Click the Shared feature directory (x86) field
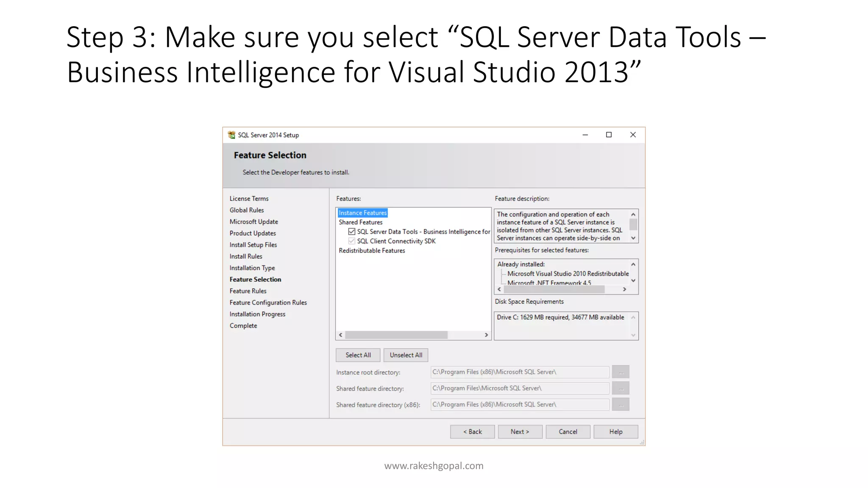The width and height of the screenshot is (868, 488). 520,405
